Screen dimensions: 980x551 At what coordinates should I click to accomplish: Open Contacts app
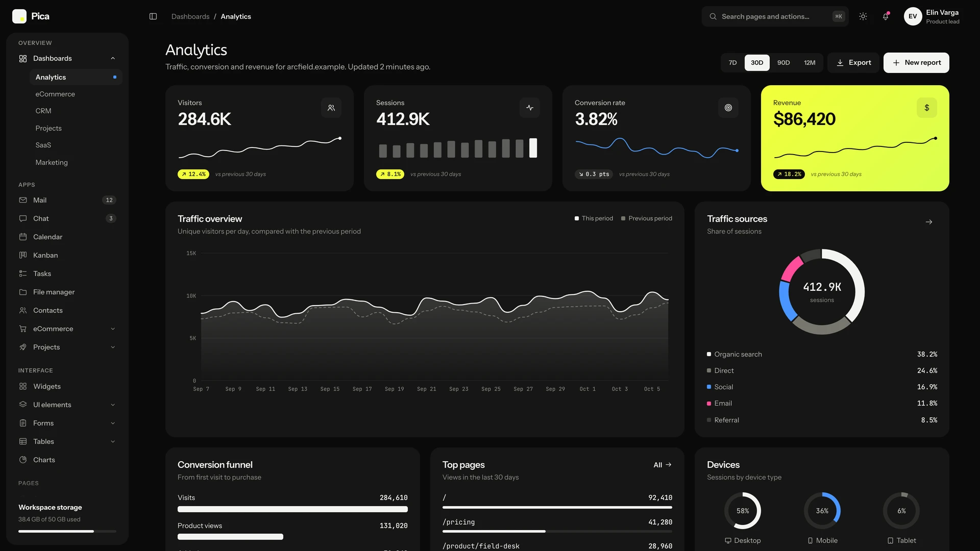[67, 310]
